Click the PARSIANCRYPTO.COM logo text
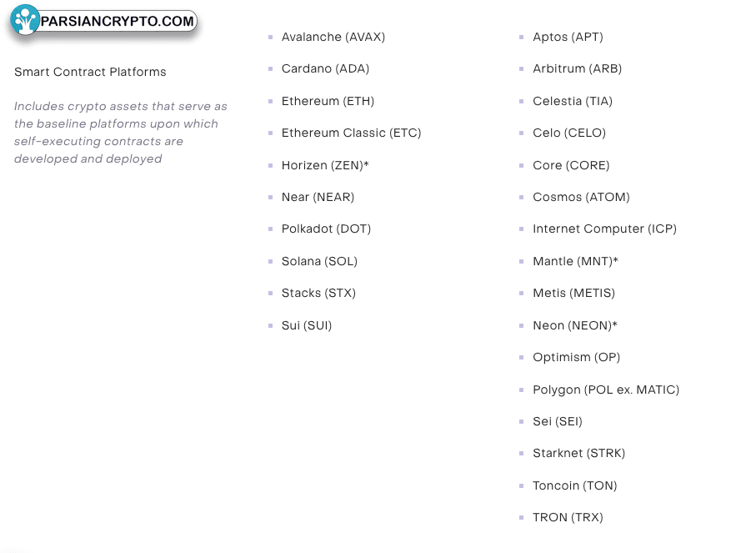 point(118,21)
